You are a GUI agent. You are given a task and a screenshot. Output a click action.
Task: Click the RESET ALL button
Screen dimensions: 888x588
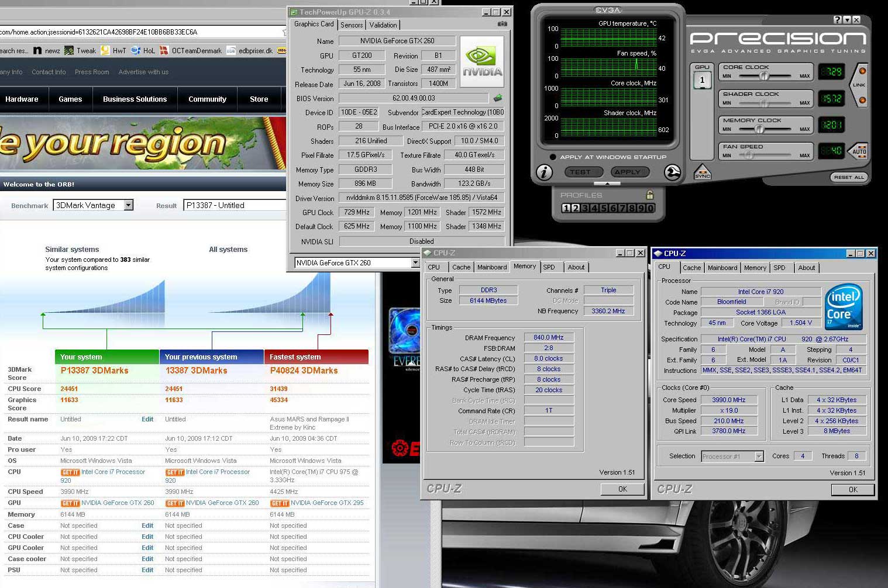pyautogui.click(x=849, y=177)
